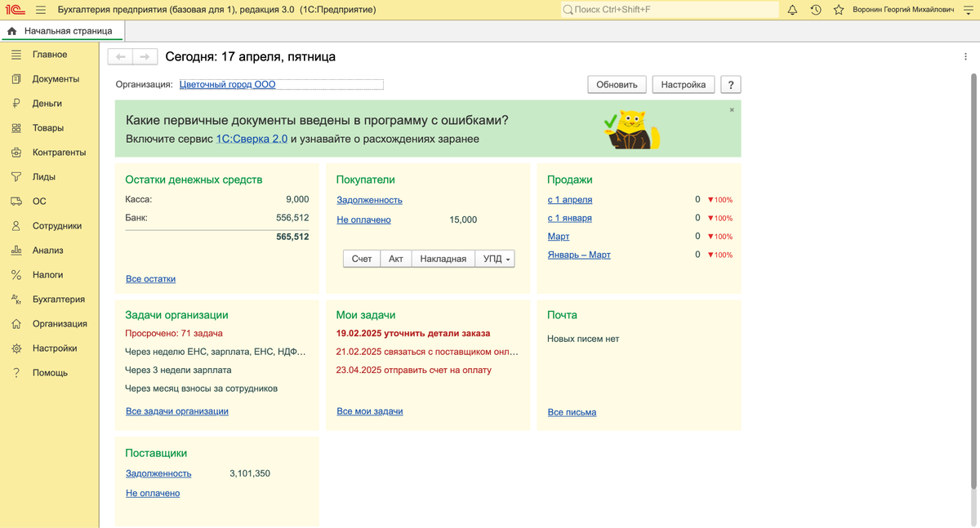Open buyers Не оплачено link
The image size is (980, 528).
(x=363, y=220)
